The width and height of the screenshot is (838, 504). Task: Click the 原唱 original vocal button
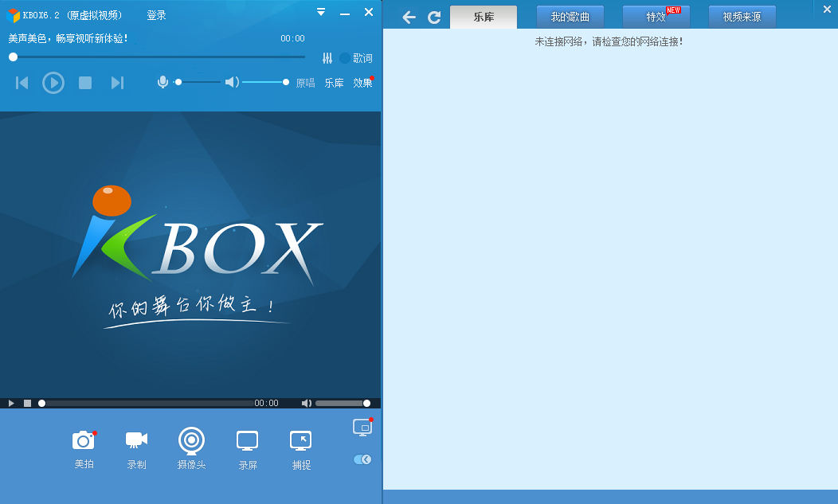305,83
